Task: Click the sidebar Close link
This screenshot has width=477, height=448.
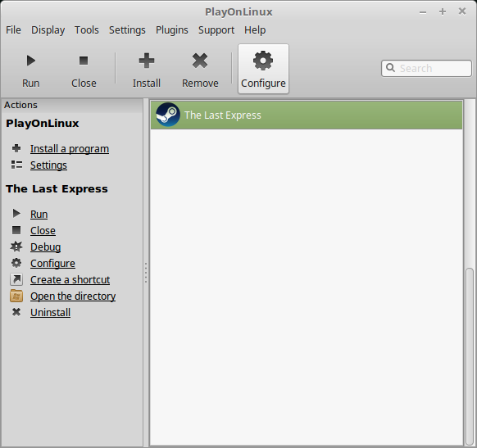Action: pyautogui.click(x=43, y=231)
